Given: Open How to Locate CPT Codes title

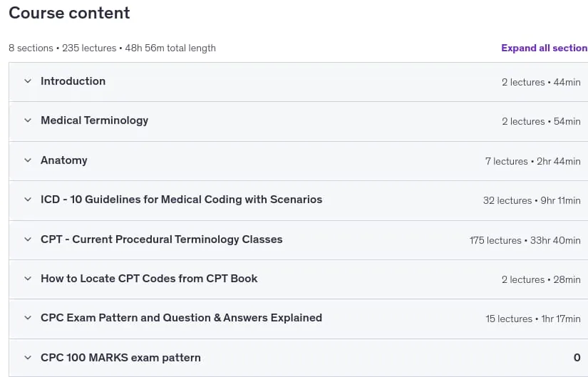Looking at the screenshot, I should 149,279.
